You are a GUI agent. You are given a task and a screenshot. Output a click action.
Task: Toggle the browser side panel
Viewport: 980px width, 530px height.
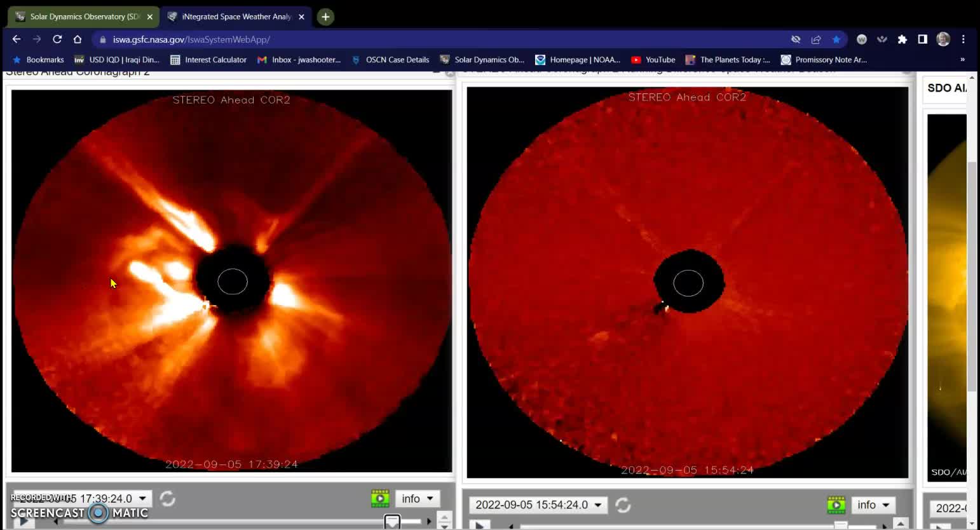pyautogui.click(x=923, y=39)
